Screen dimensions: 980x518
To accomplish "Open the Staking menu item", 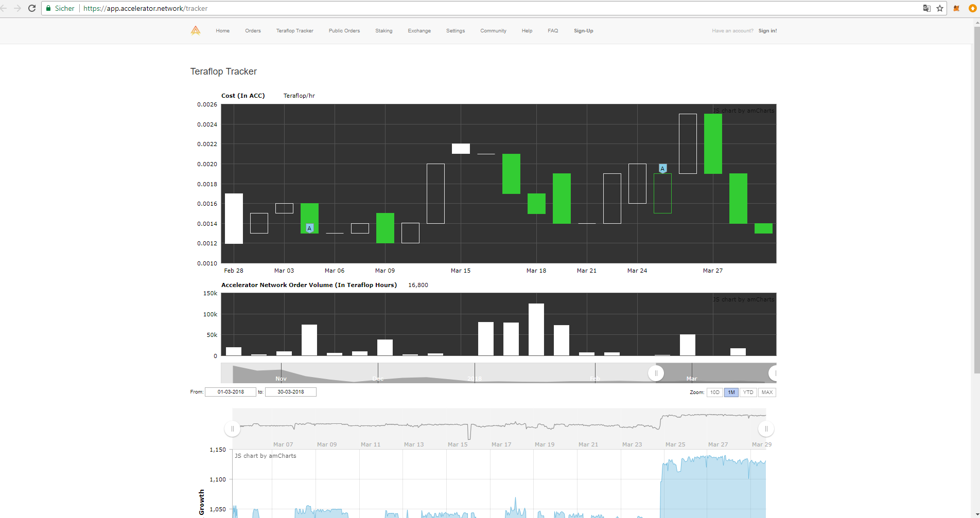I will point(384,31).
